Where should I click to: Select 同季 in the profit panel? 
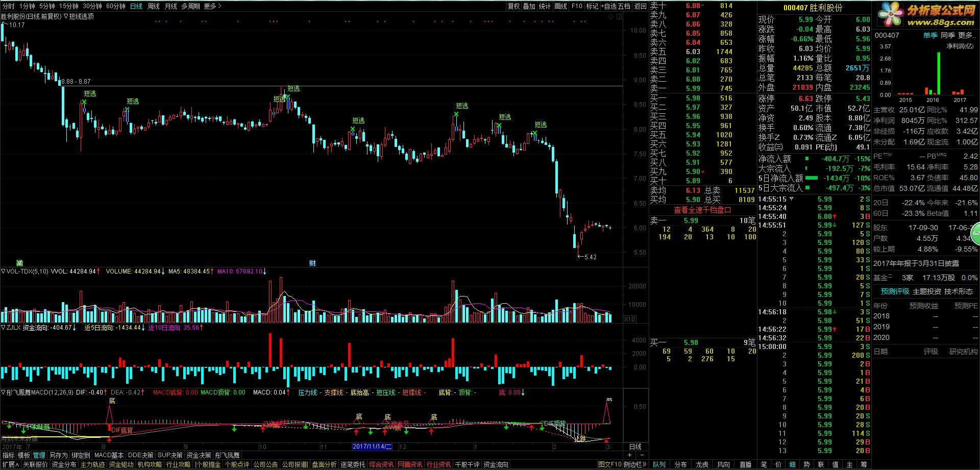948,35
